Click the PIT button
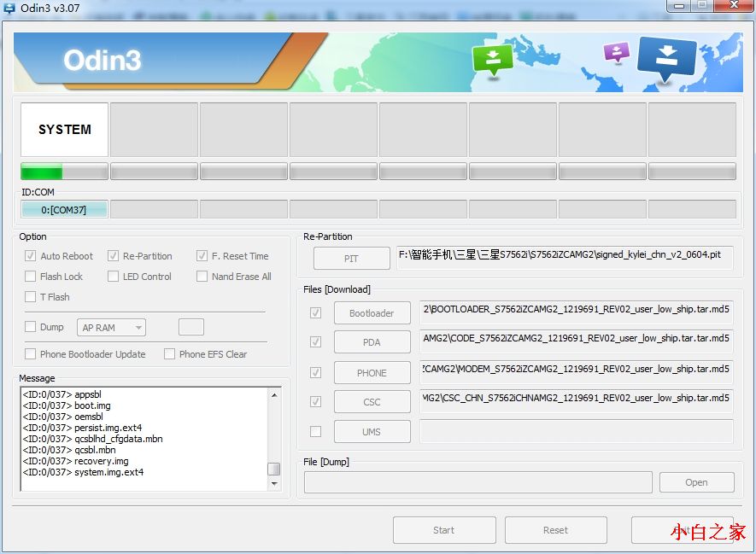This screenshot has width=756, height=554. click(x=351, y=258)
